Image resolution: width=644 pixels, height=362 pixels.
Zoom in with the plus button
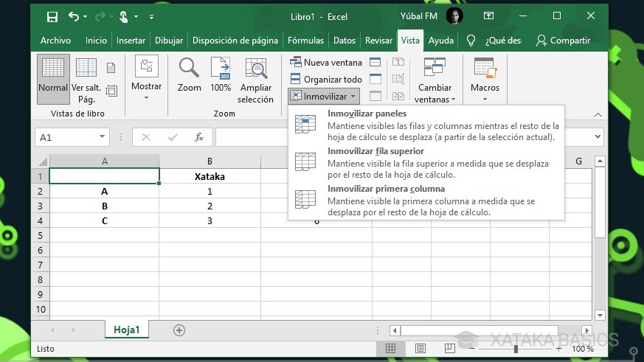tap(558, 349)
